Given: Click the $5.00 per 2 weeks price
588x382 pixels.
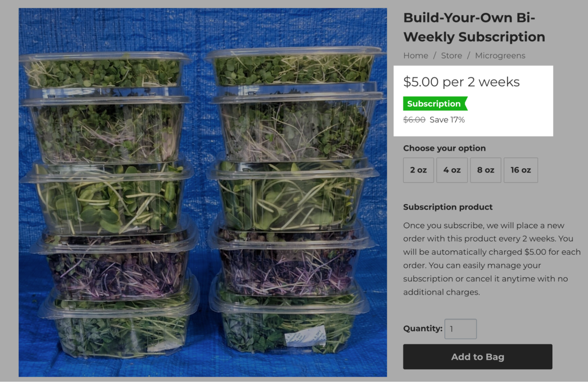Looking at the screenshot, I should tap(461, 82).
